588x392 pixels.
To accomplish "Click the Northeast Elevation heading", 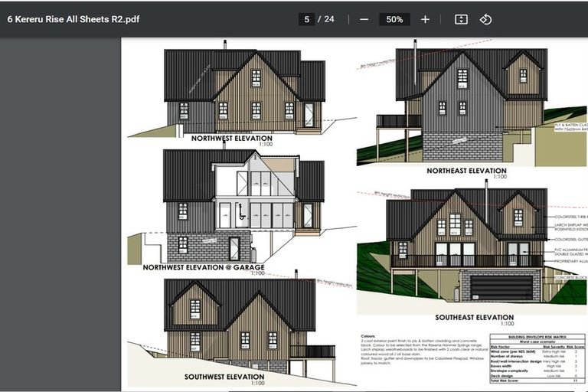I will 465,171.
